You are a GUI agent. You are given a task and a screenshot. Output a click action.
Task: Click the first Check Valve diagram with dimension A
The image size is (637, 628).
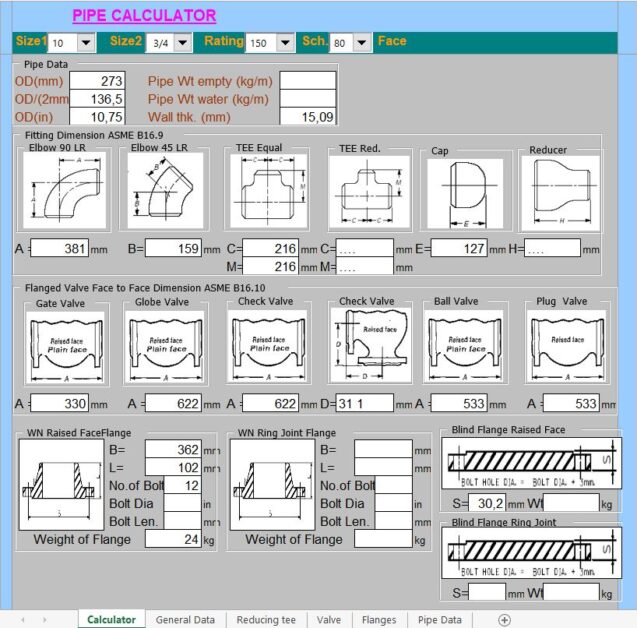(268, 346)
